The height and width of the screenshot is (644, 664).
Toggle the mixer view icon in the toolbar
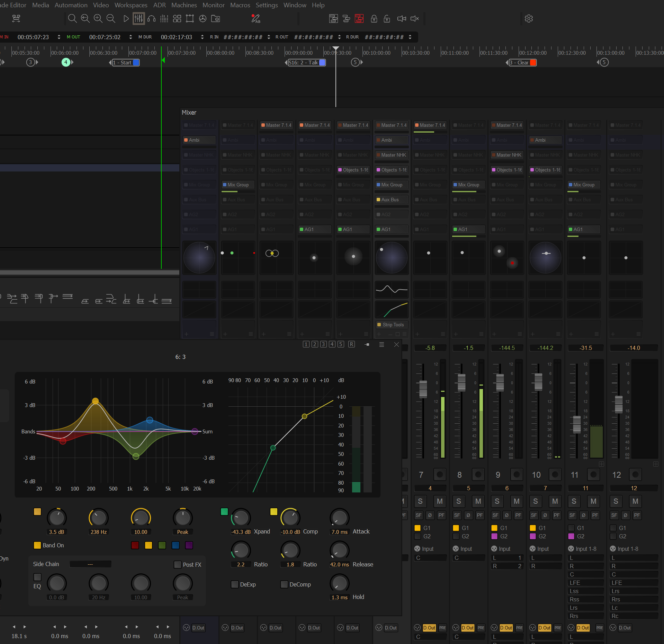[139, 18]
